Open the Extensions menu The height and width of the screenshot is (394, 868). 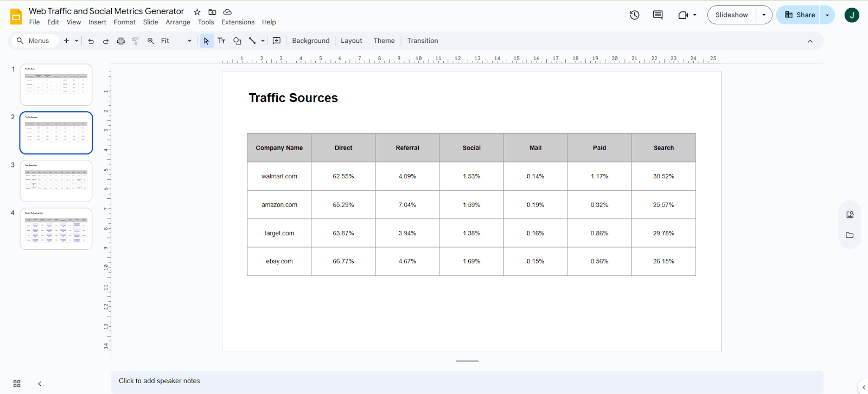238,22
